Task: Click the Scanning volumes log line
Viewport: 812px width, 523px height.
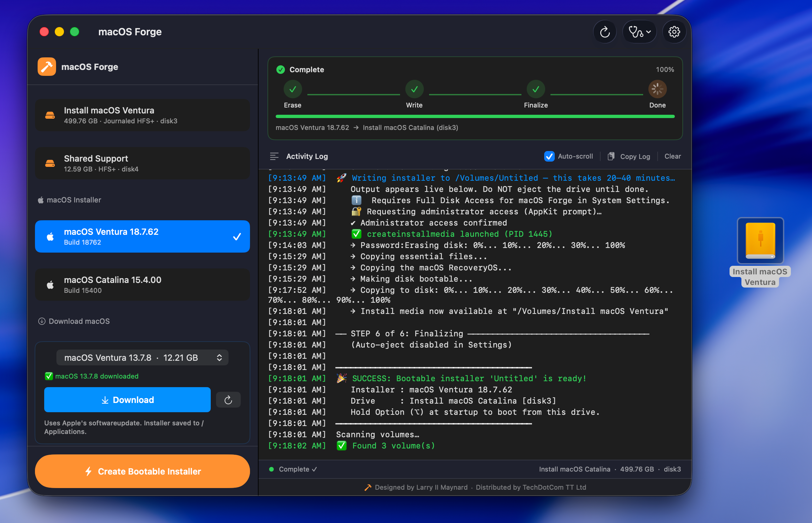Action: [x=344, y=434]
